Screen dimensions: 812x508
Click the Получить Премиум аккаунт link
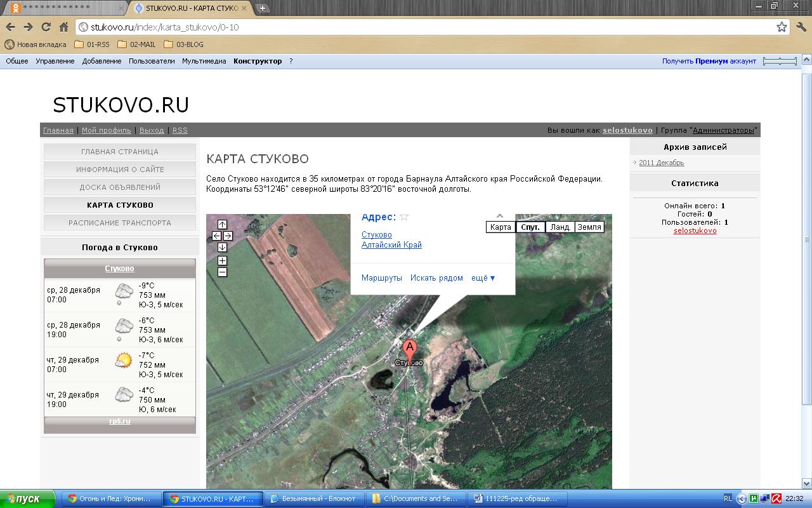709,61
